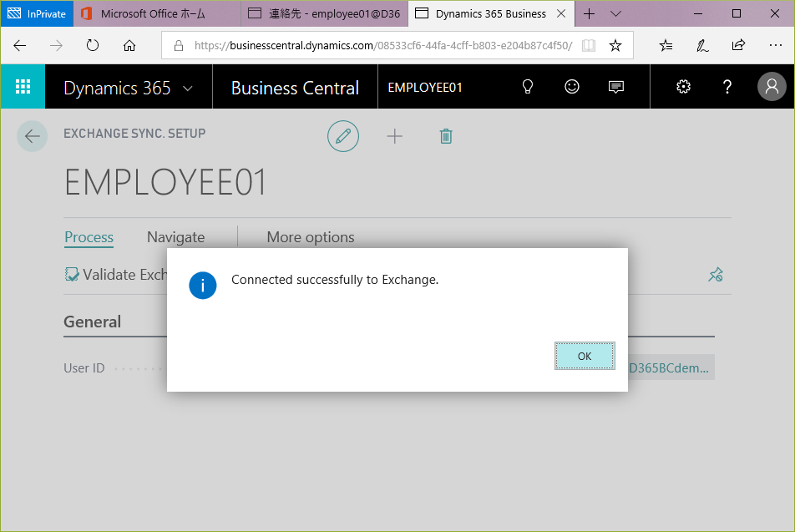Click the EMPLOYEE01 page title
The image size is (795, 532).
(x=165, y=182)
